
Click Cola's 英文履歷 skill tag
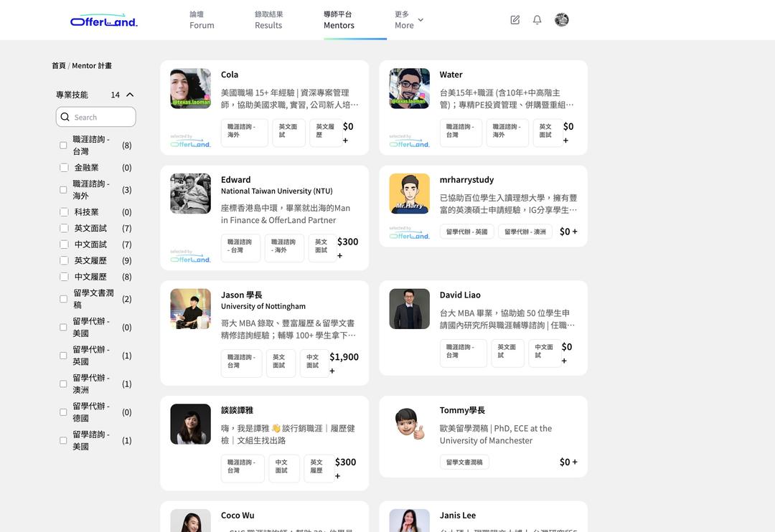(327, 133)
